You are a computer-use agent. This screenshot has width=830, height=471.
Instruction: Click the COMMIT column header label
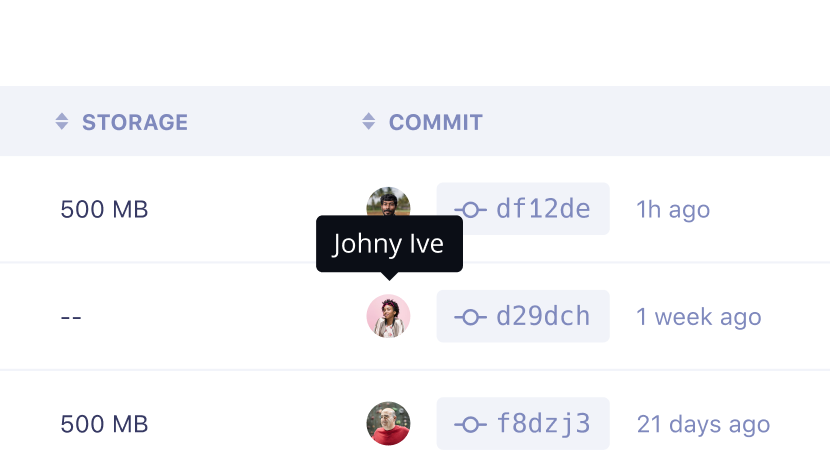[436, 122]
